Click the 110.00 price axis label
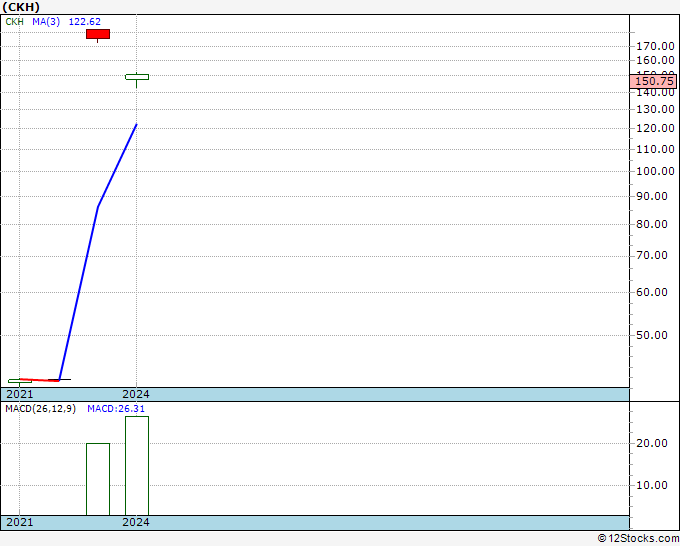The image size is (680, 546). [x=655, y=149]
